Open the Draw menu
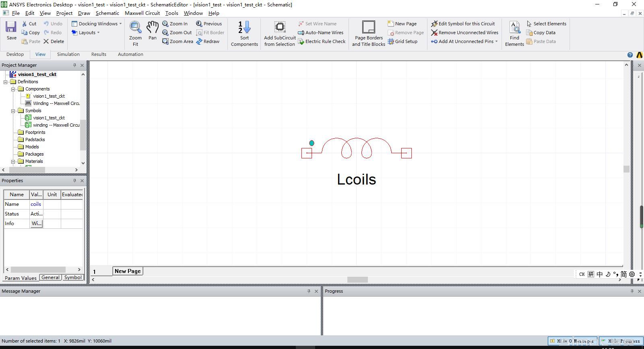The width and height of the screenshot is (644, 349). pyautogui.click(x=84, y=13)
